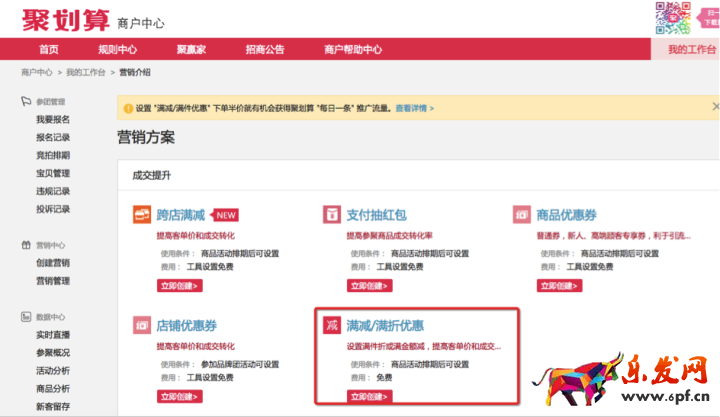Screen dimensions: 720x417
Task: Click the 商户中心 text beside the logo
Action: click(x=141, y=23)
